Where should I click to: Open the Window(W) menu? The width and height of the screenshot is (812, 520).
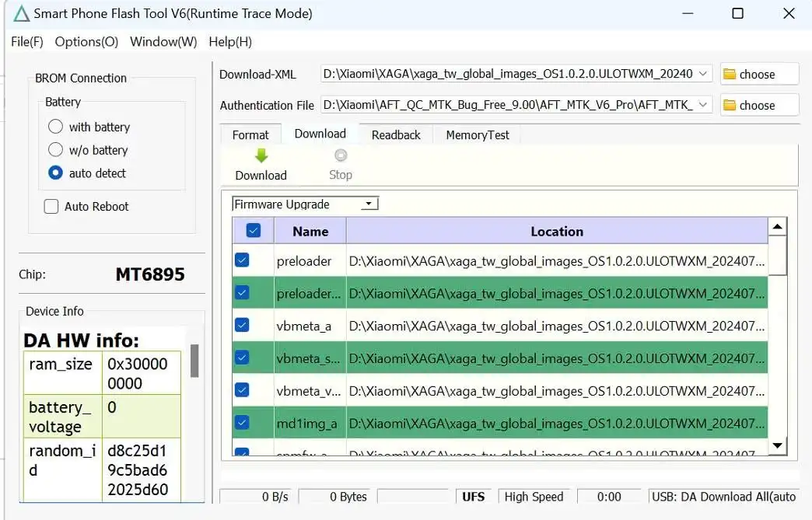[x=163, y=42]
